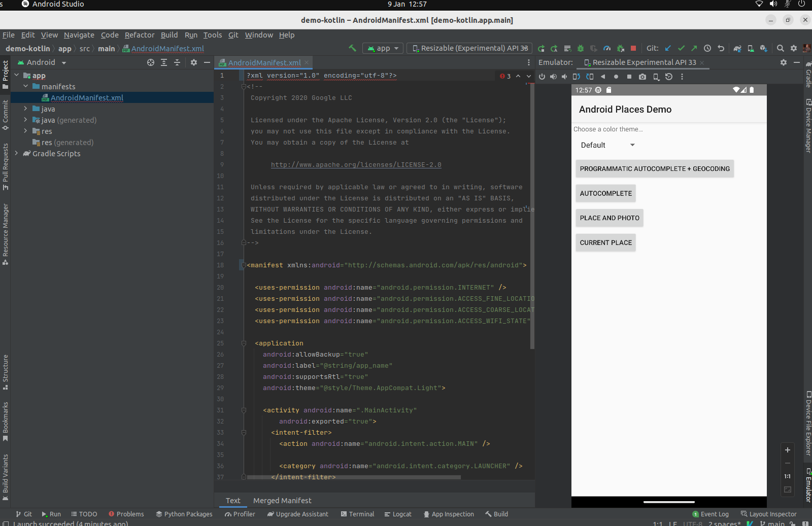The height and width of the screenshot is (526, 812).
Task: Open the Default color theme spinner
Action: click(607, 145)
